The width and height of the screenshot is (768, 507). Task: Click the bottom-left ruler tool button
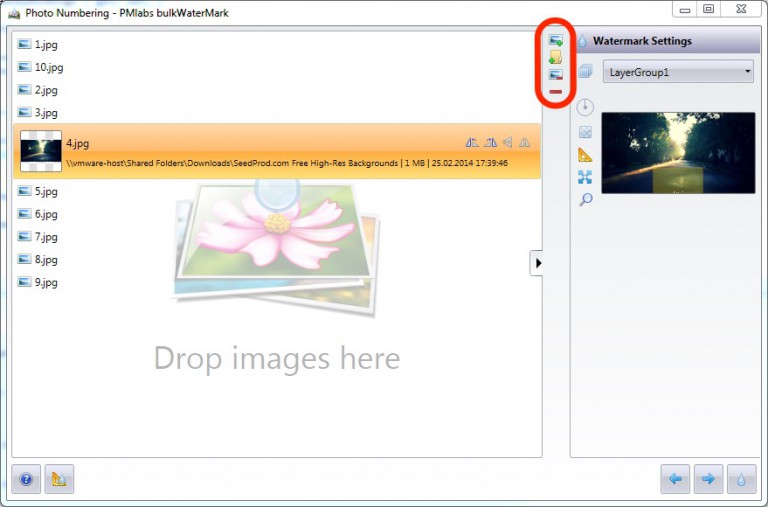pyautogui.click(x=59, y=479)
